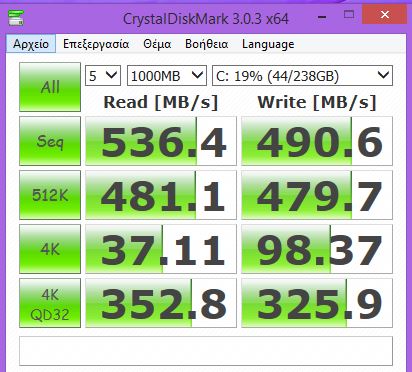
Task: Click the CrystalDiskMark app icon in title bar
Action: [x=16, y=18]
